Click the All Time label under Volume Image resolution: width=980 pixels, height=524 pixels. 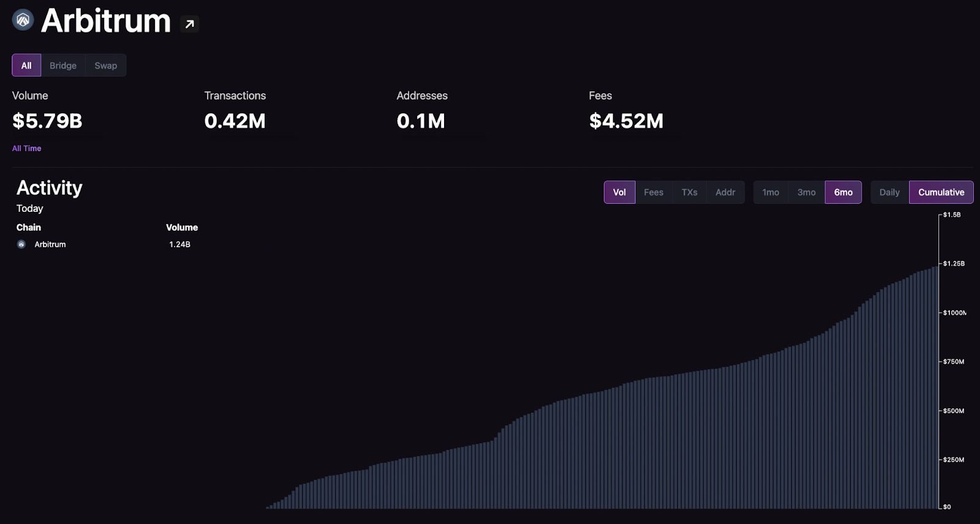coord(27,148)
